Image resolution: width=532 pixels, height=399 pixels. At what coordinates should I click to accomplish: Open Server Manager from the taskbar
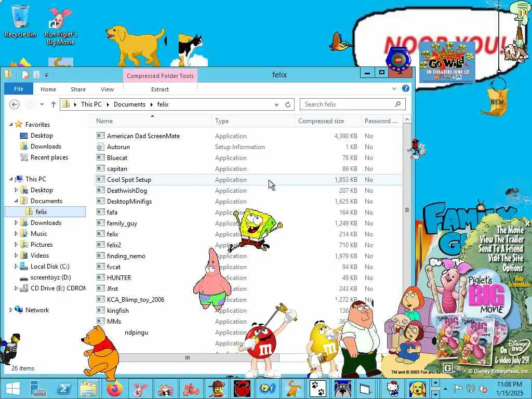click(37, 389)
